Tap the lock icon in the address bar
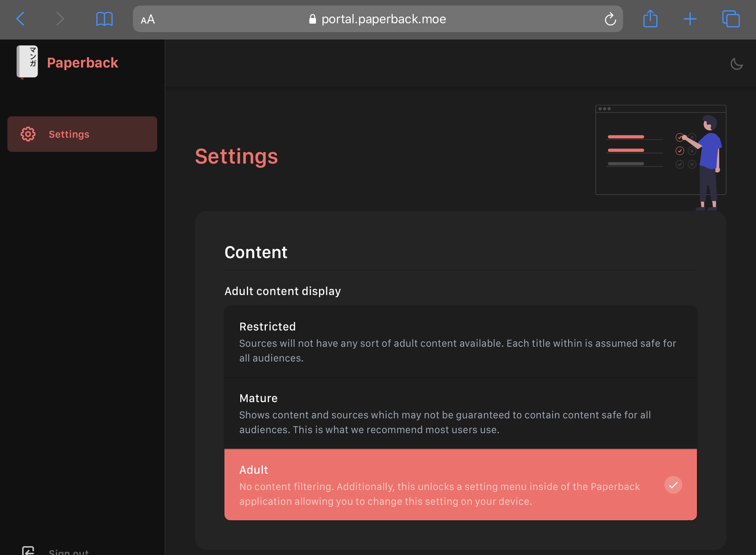Screen dimensions: 756x555 point(312,19)
